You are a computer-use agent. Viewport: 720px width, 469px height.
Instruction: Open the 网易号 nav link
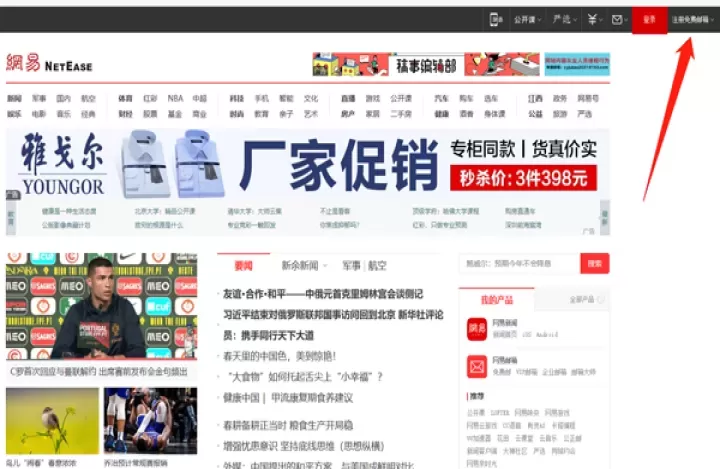(588, 98)
